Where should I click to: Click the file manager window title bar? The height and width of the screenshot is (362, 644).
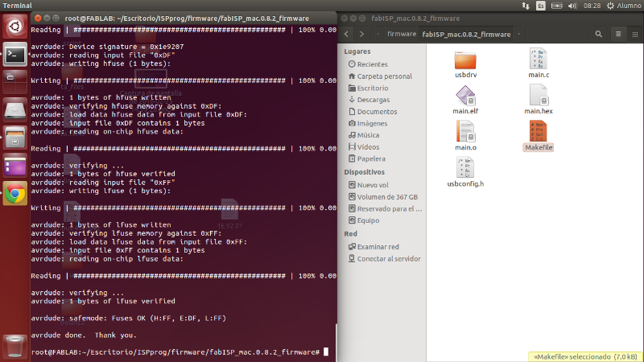coord(491,18)
